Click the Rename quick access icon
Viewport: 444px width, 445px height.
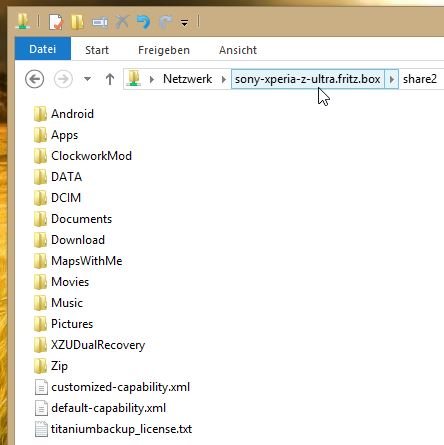[x=100, y=22]
